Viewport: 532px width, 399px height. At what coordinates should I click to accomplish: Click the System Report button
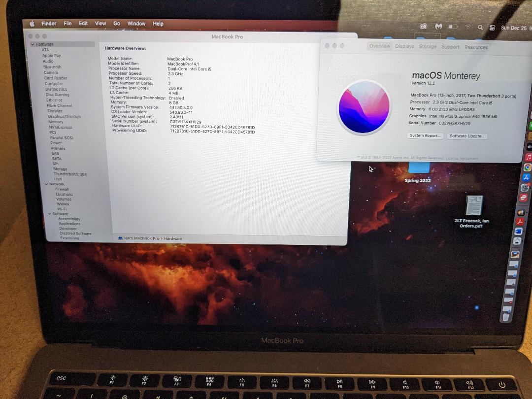425,136
